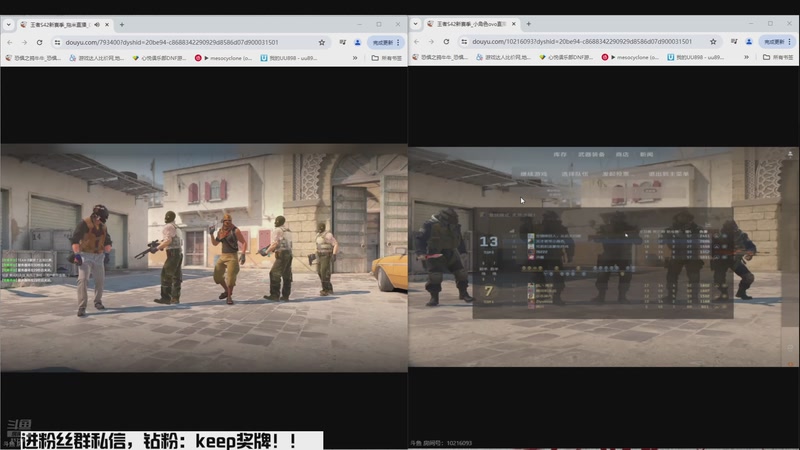Screen dimensions: 800x450
Task: Select 武器装备 in the game top menu
Action: (591, 154)
